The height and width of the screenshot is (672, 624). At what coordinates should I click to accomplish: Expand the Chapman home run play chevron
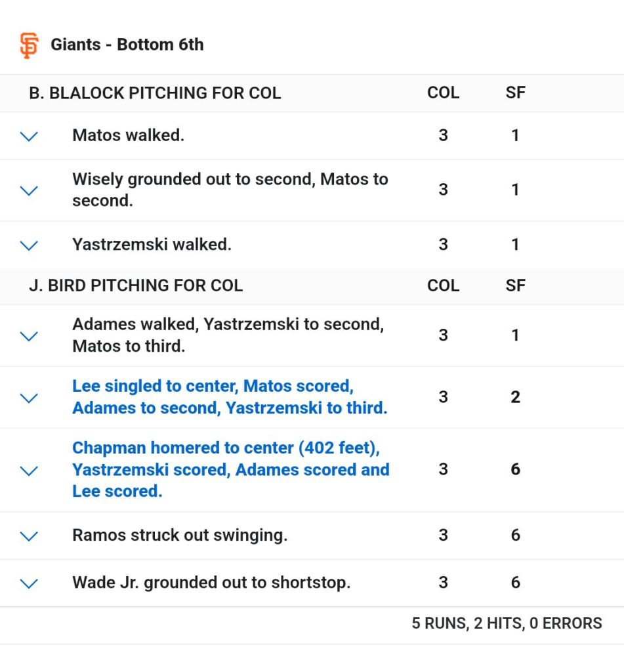coord(29,471)
